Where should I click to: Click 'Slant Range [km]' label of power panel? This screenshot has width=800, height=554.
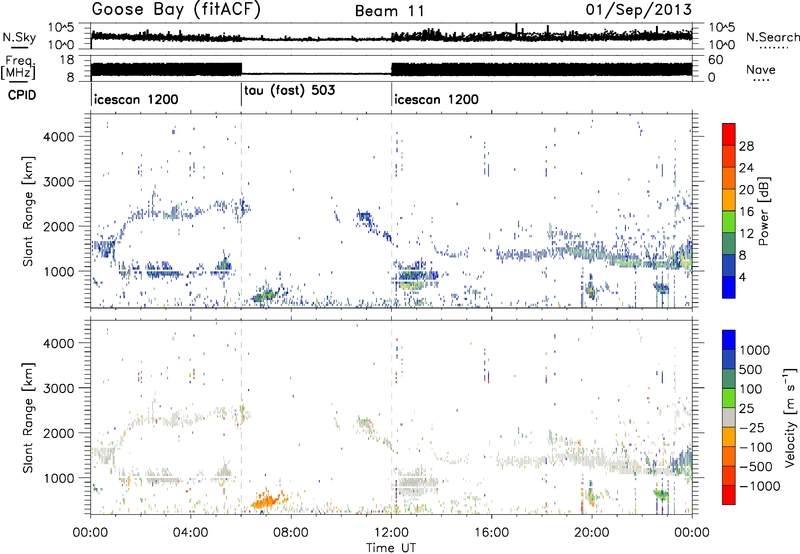(x=29, y=211)
